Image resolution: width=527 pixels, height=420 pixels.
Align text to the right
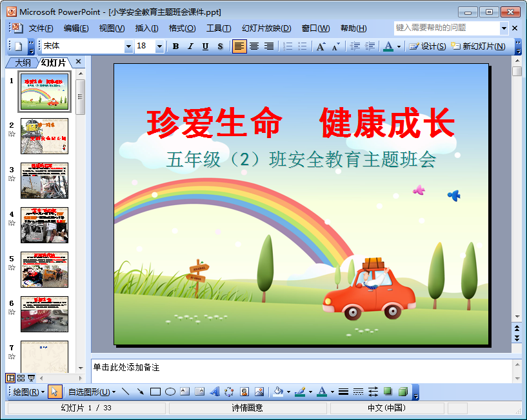(x=269, y=46)
